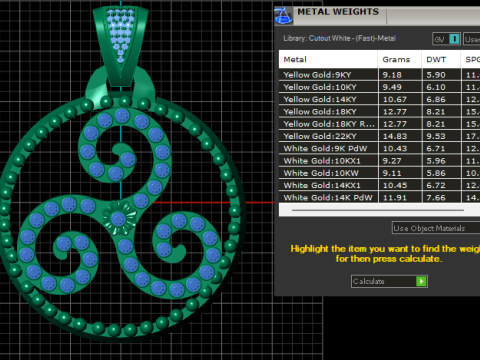Click the 7.66 DWT value
Image resolution: width=480 pixels, height=360 pixels.
click(436, 198)
